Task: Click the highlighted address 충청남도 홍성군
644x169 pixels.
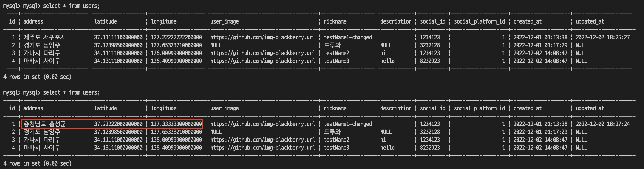Action: click(x=45, y=124)
